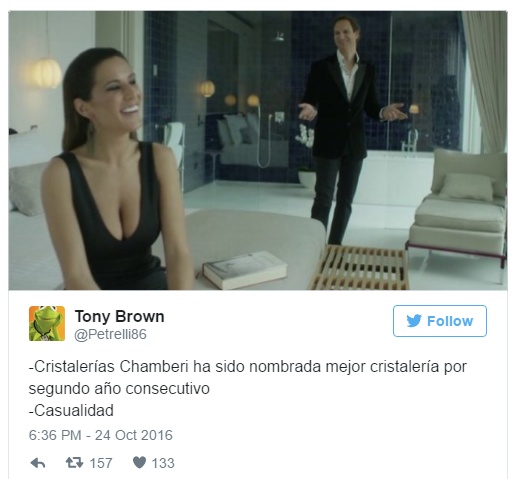Click the book on table in photo

click(245, 269)
